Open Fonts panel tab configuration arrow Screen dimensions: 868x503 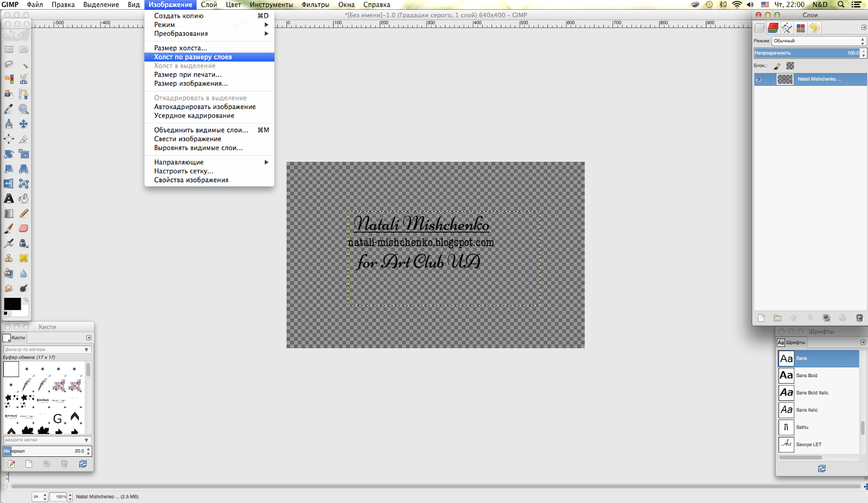863,342
